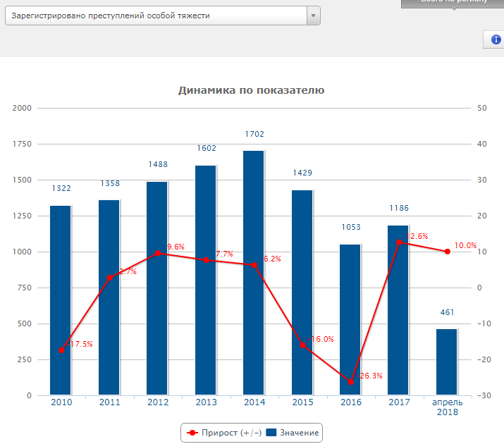Click the blue Значение legend swatch
504x444 pixels.
[272, 432]
